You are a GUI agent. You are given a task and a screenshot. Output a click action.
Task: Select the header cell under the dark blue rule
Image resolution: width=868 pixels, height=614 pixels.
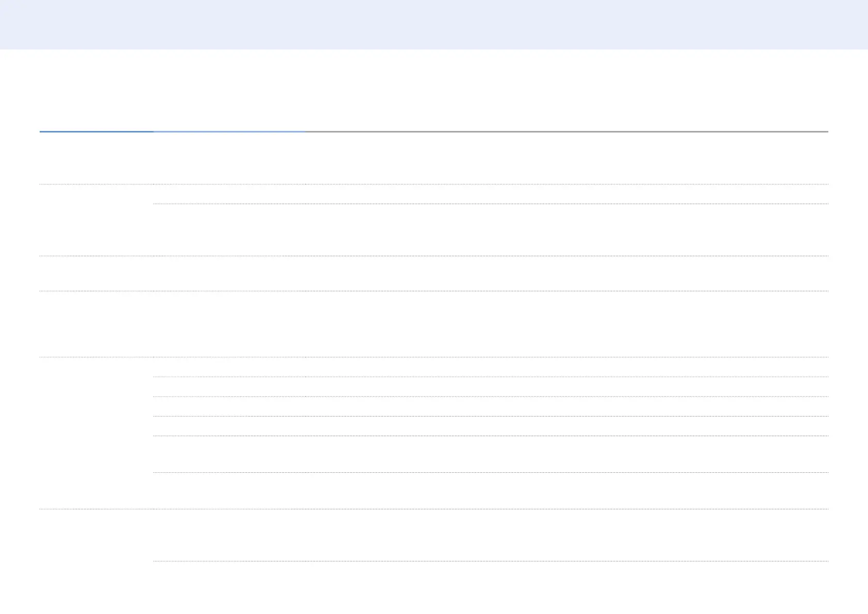[96, 158]
